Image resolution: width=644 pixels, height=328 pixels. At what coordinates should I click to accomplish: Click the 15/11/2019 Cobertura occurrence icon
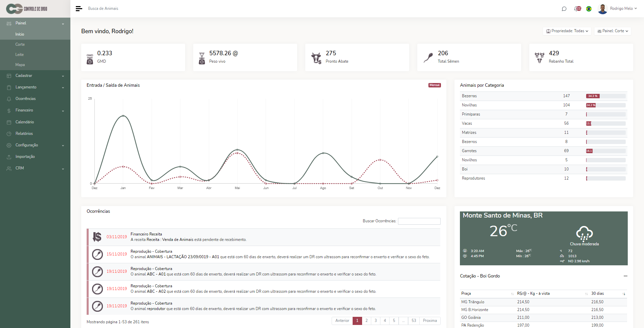click(x=97, y=254)
